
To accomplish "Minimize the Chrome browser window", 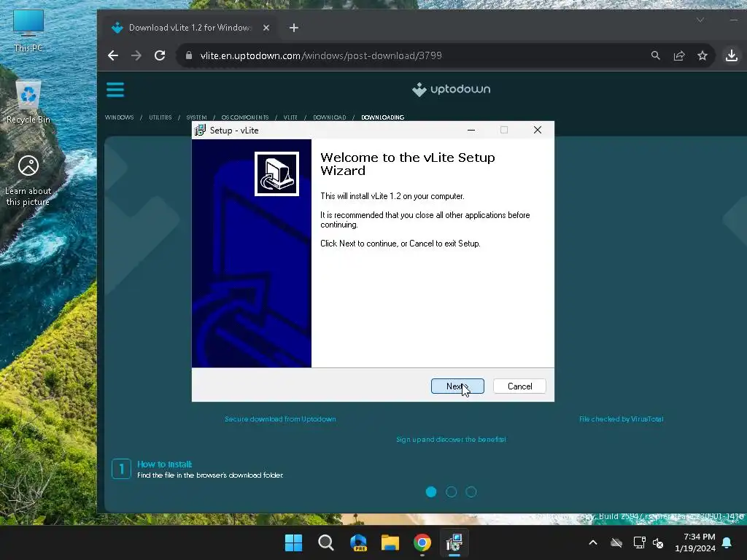I will pos(734,20).
